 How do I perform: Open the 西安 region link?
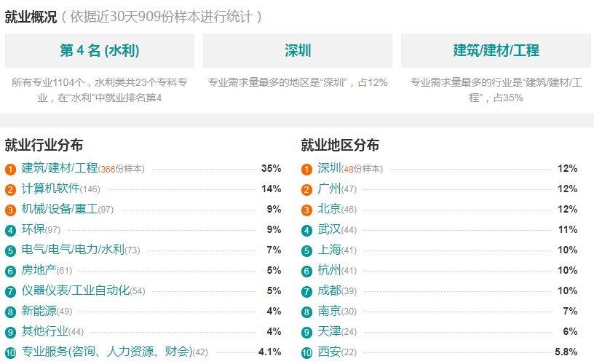pyautogui.click(x=329, y=352)
